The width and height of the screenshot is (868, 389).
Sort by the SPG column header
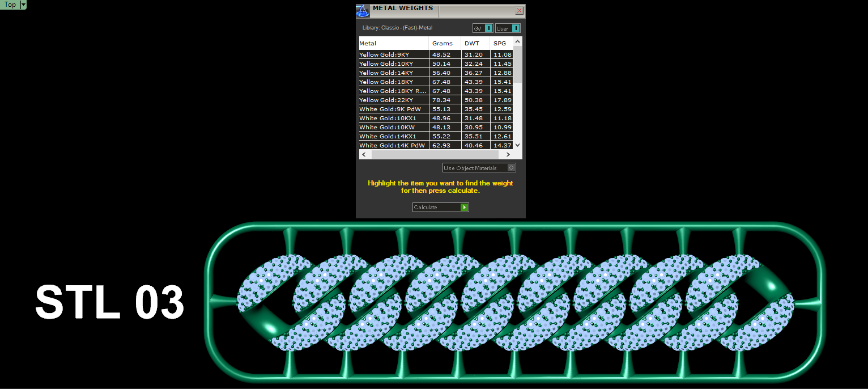pos(501,43)
